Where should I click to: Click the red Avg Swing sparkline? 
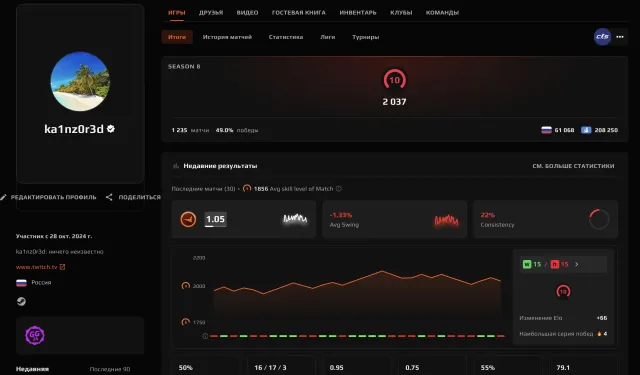pos(446,220)
